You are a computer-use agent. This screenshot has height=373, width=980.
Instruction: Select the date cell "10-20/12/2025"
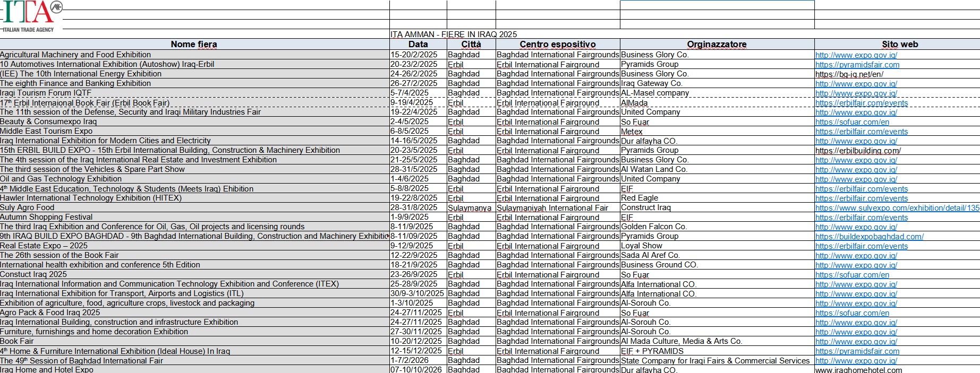[x=418, y=341]
